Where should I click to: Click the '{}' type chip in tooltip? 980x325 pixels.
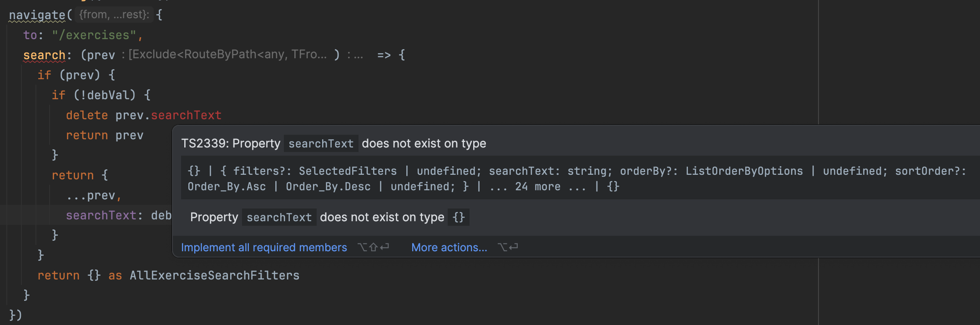(x=459, y=218)
